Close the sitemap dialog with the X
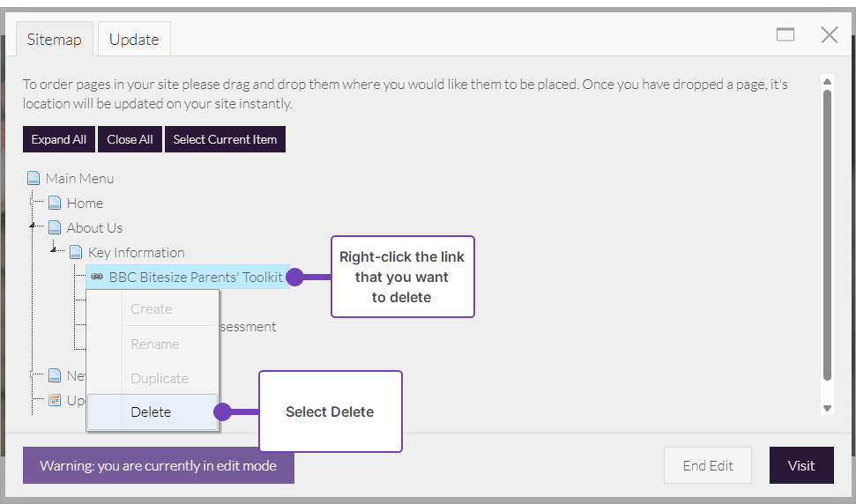The image size is (856, 504). point(830,34)
